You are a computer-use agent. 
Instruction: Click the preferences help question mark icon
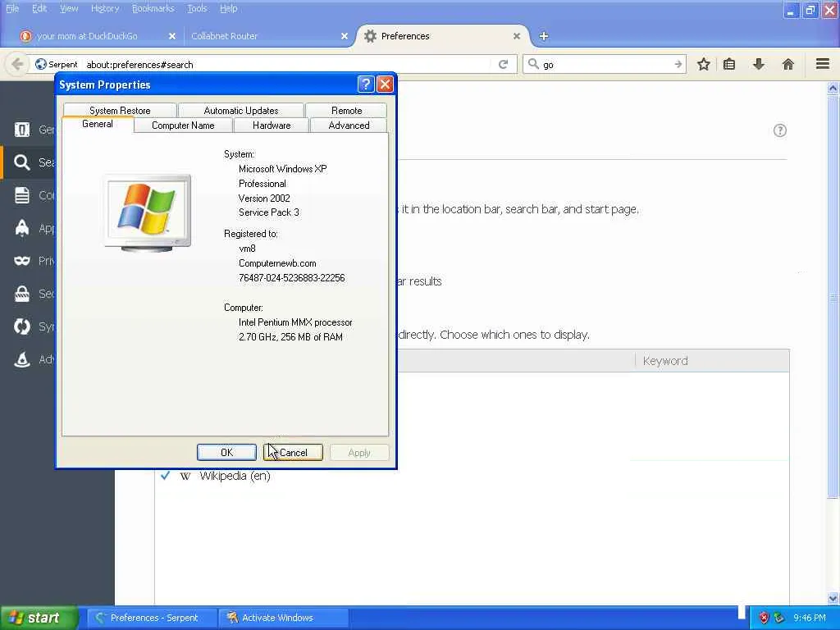point(780,130)
